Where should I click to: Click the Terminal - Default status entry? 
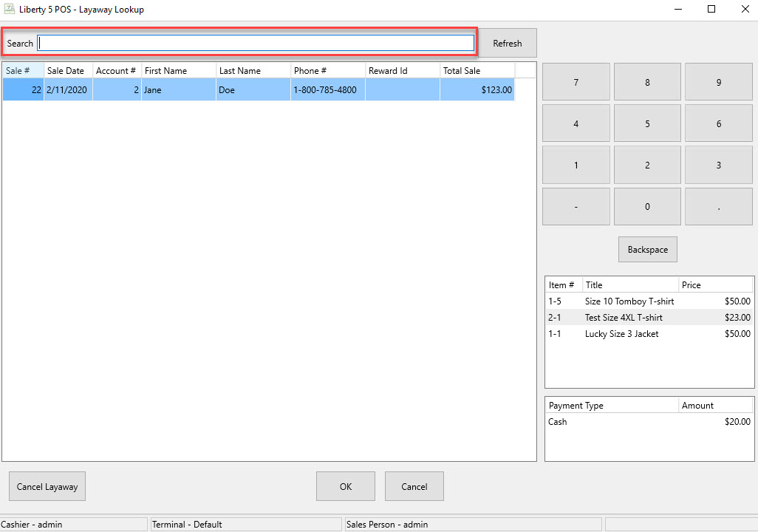(246, 525)
